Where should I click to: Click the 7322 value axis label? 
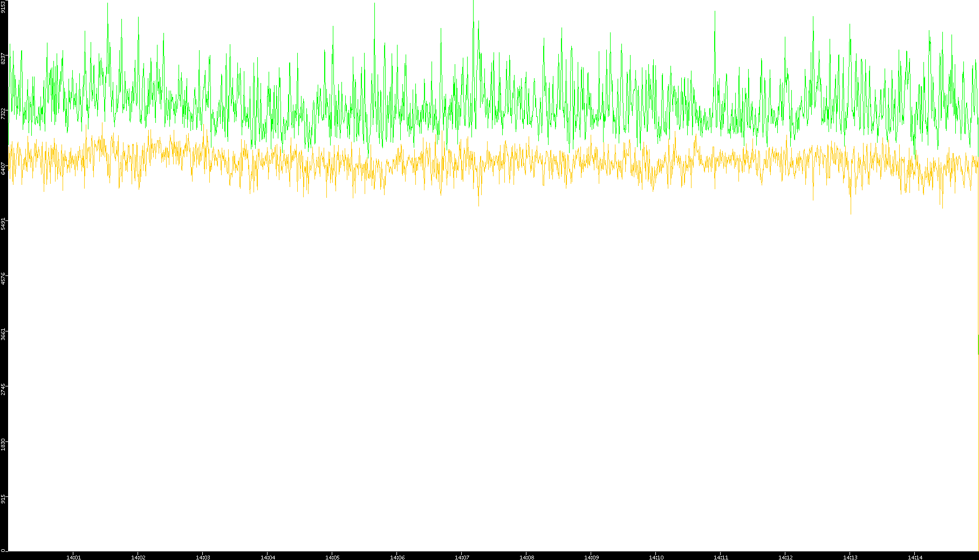(4, 113)
